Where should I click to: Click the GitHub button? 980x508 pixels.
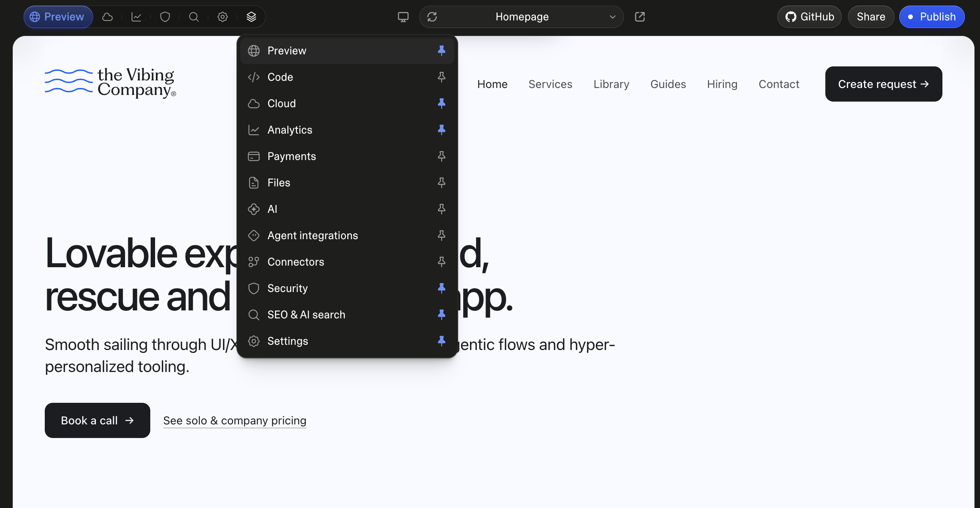(809, 17)
